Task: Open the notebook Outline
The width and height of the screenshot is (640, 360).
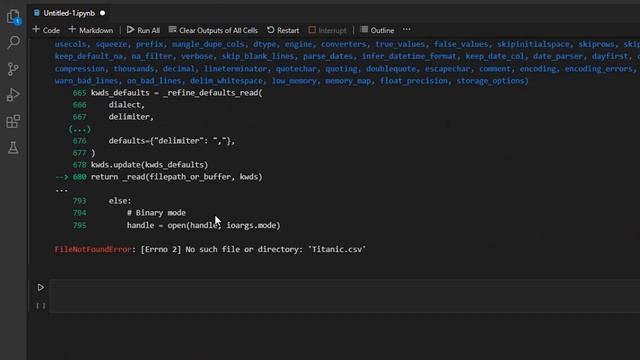Action: point(377,30)
